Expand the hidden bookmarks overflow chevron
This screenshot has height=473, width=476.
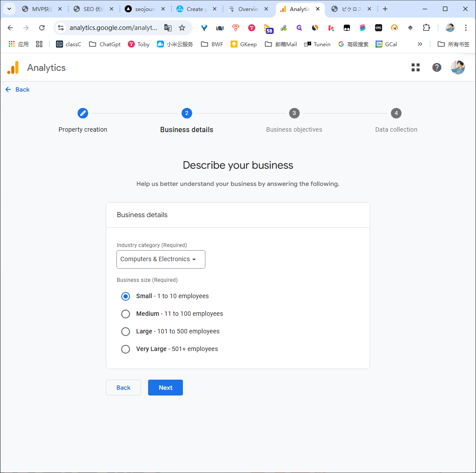click(420, 44)
